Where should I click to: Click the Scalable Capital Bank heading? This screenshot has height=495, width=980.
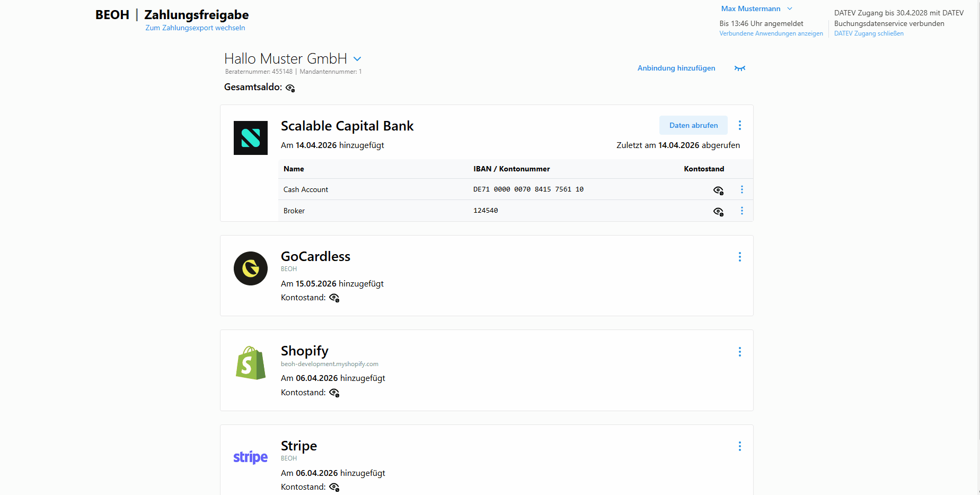347,126
